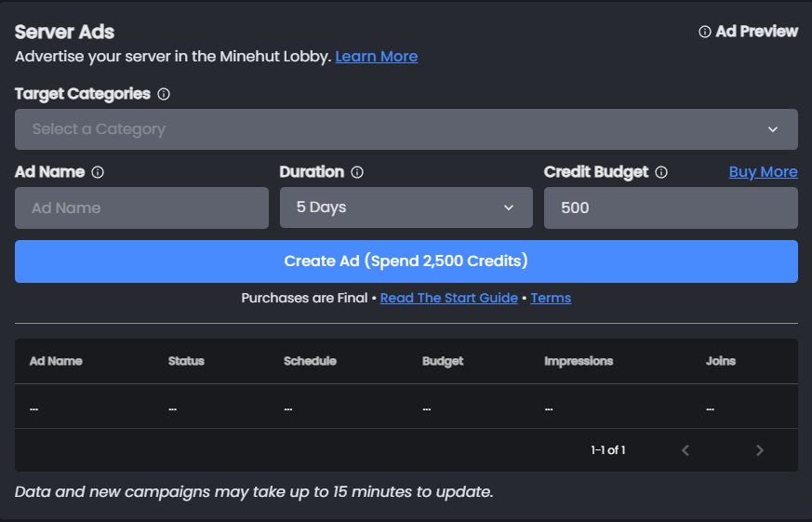Click the Status column header
812x522 pixels.
coord(186,361)
